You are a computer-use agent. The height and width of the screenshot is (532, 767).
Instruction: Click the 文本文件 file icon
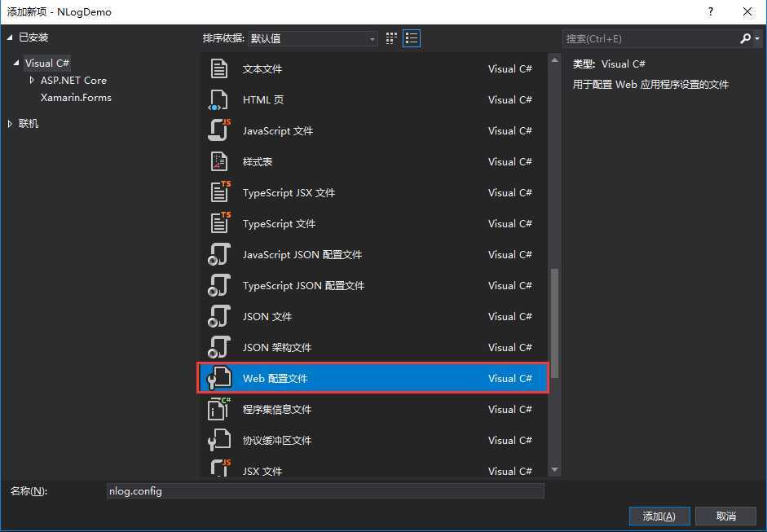point(218,69)
